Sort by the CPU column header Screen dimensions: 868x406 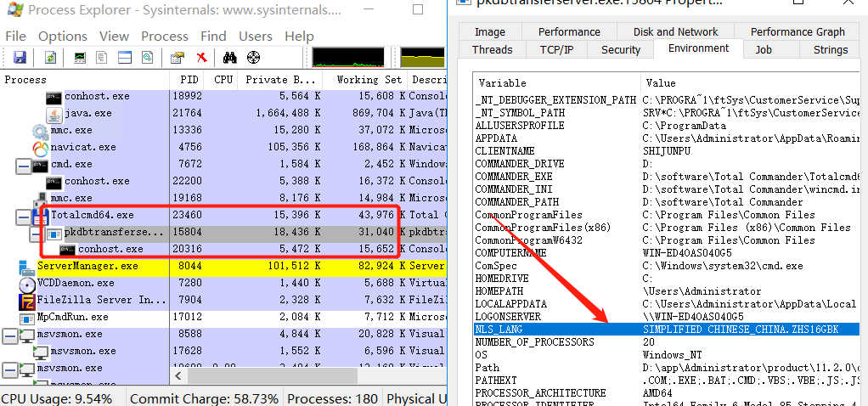point(221,80)
